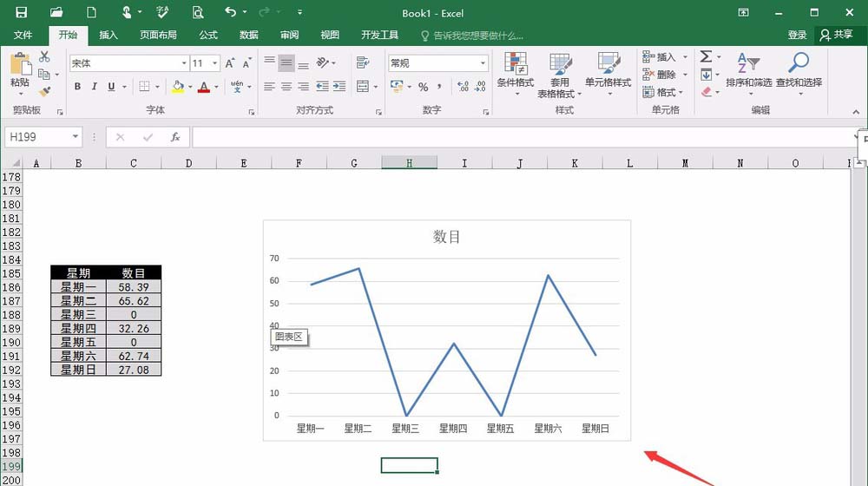Cut selection with the scissors icon
868x486 pixels.
(44, 56)
